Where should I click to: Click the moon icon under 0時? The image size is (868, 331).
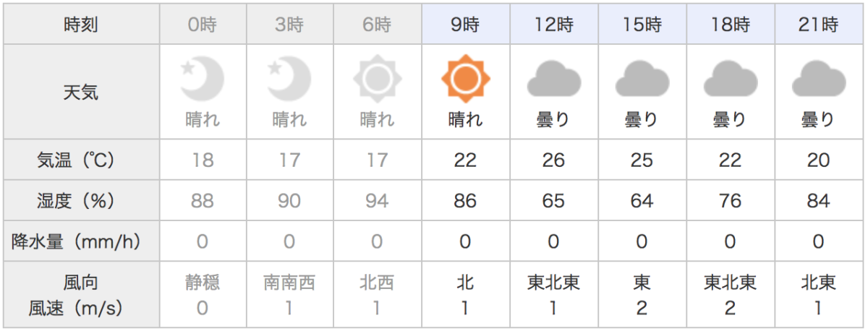pos(202,77)
